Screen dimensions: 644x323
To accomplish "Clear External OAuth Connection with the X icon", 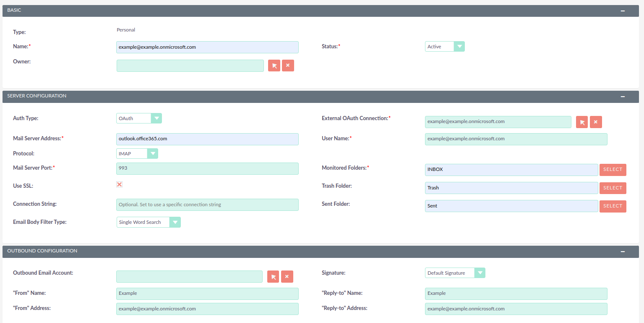I will click(x=596, y=122).
